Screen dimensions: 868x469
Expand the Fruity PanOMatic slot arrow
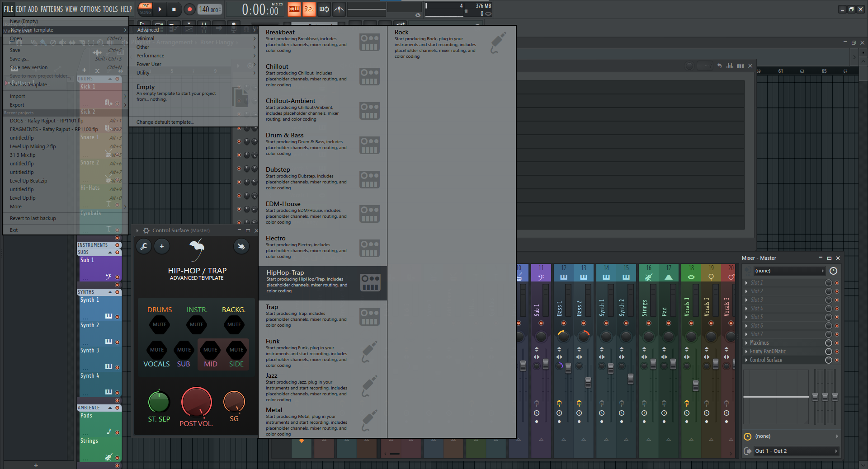click(746, 352)
